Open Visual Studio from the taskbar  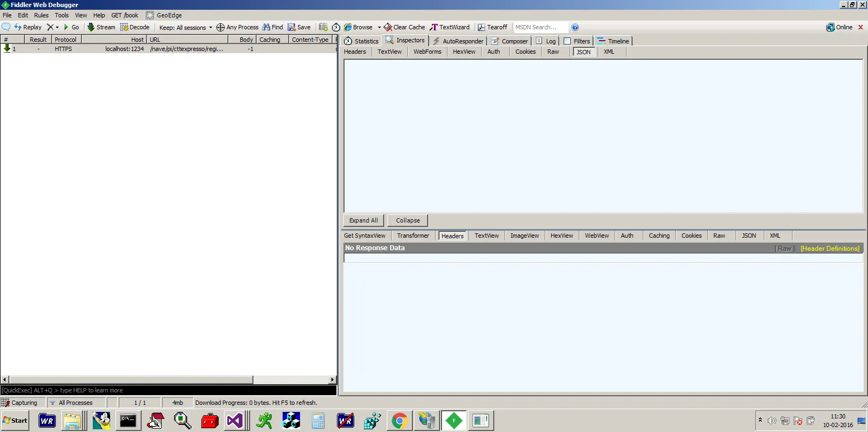point(235,421)
